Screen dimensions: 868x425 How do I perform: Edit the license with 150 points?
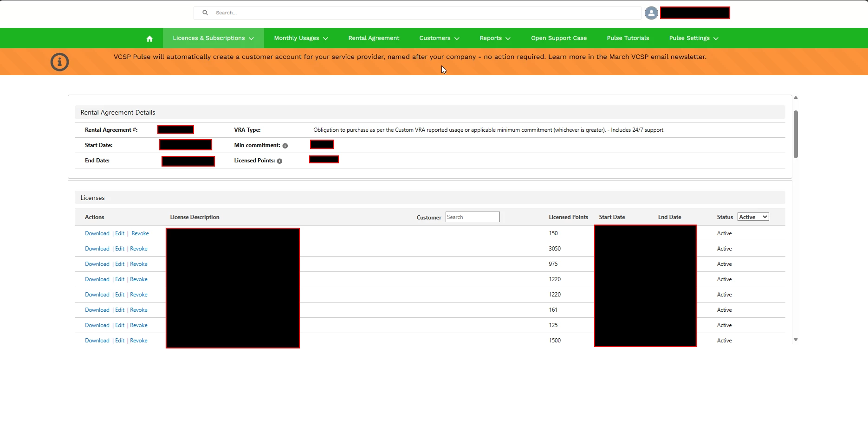[x=120, y=233]
